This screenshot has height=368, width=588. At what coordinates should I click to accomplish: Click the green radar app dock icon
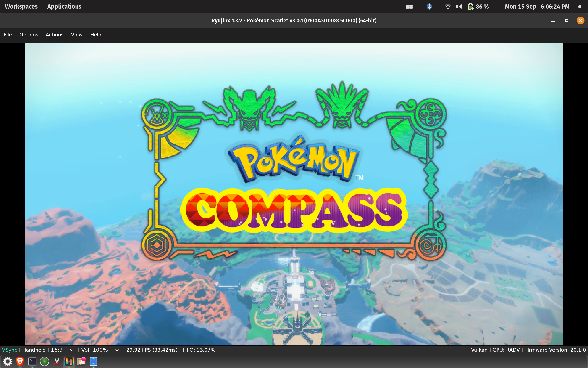[x=45, y=361]
